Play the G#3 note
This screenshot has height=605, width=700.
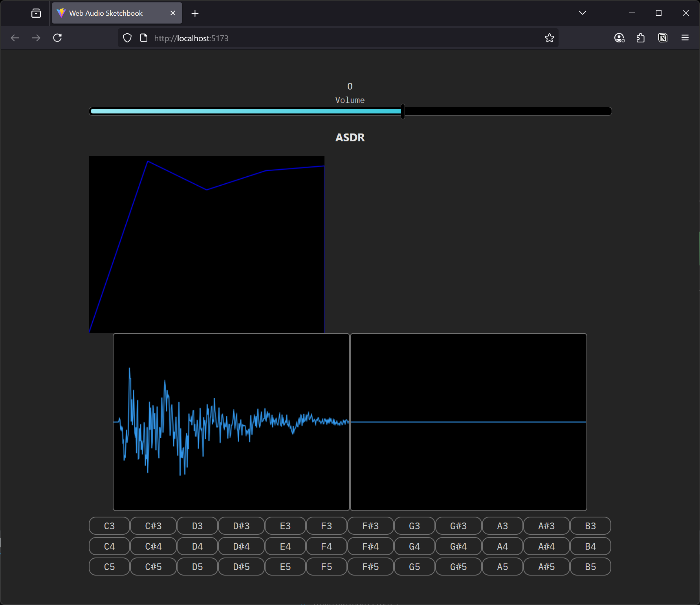click(458, 526)
